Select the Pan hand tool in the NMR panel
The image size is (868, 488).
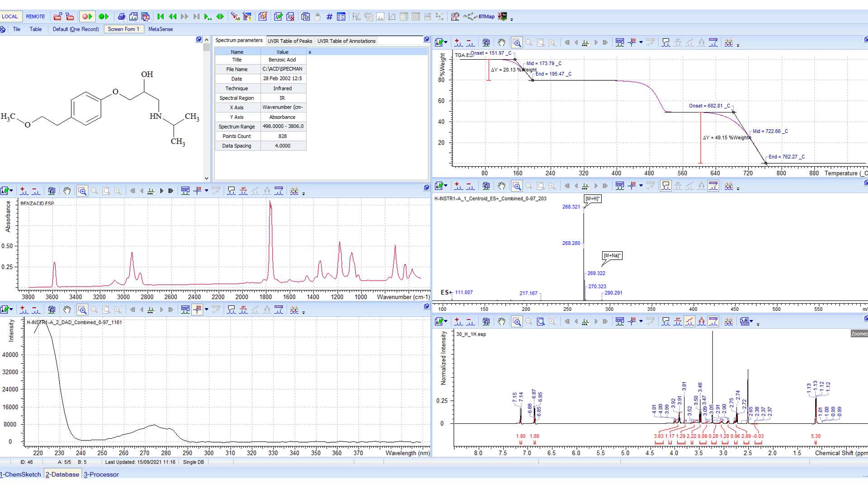pos(501,321)
